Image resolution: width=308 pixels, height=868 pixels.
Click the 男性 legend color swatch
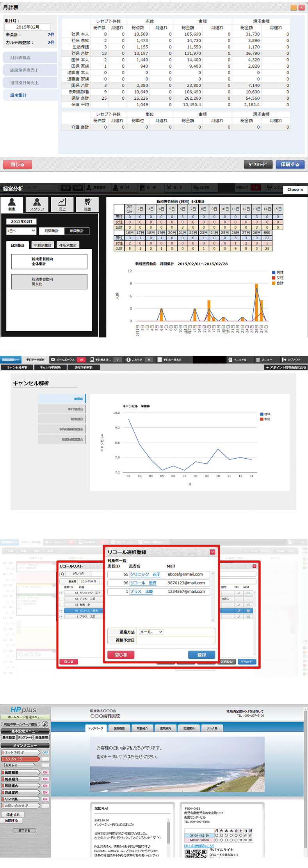(x=273, y=273)
